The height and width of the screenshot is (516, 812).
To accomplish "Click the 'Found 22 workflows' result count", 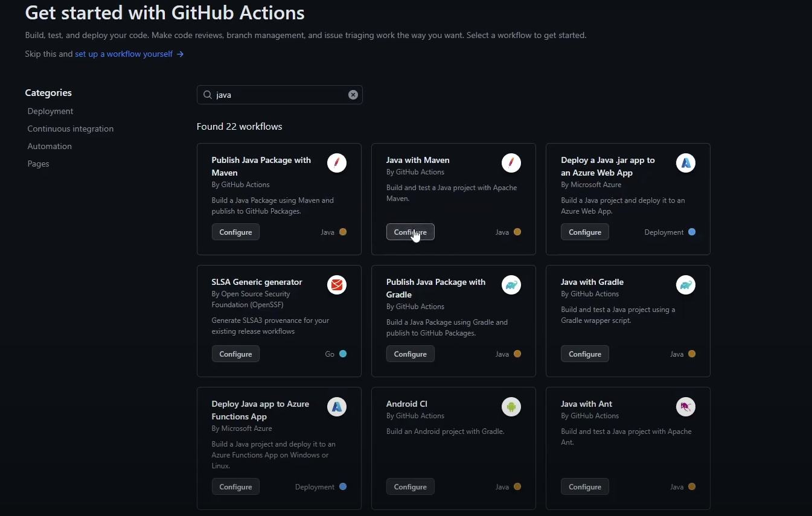I will [240, 126].
